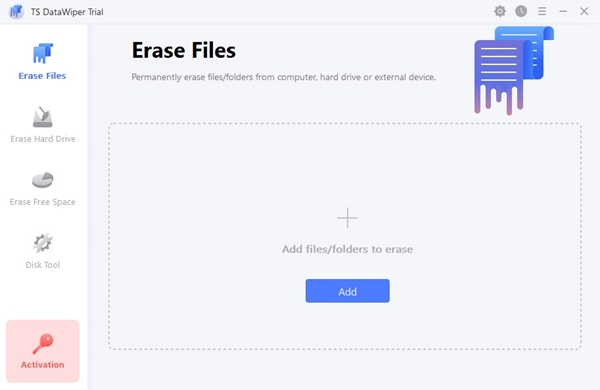600x390 pixels.
Task: Click the blue Add button
Action: pos(347,291)
